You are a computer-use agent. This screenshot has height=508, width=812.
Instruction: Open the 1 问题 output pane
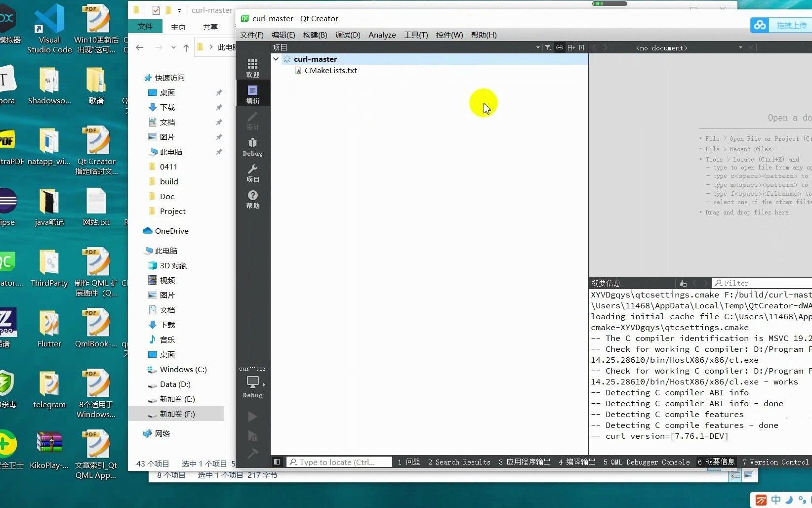click(x=409, y=462)
